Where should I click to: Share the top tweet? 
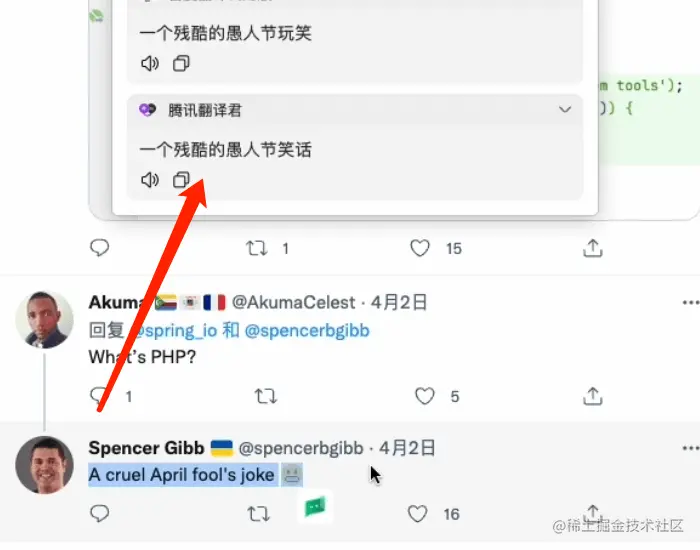(x=593, y=248)
